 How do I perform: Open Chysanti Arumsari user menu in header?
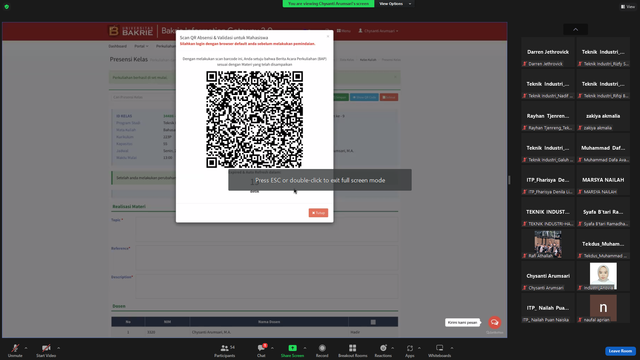[x=378, y=31]
